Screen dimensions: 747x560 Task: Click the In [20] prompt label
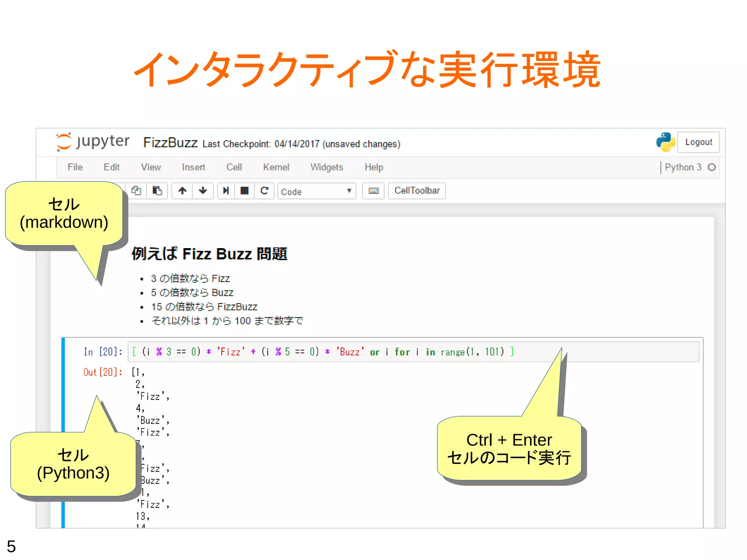(x=103, y=352)
